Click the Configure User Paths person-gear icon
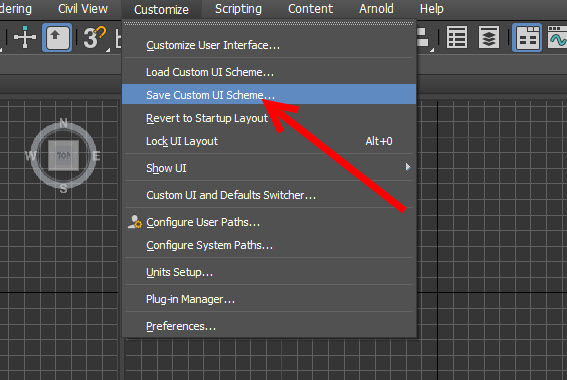This screenshot has width=567, height=380. 135,222
